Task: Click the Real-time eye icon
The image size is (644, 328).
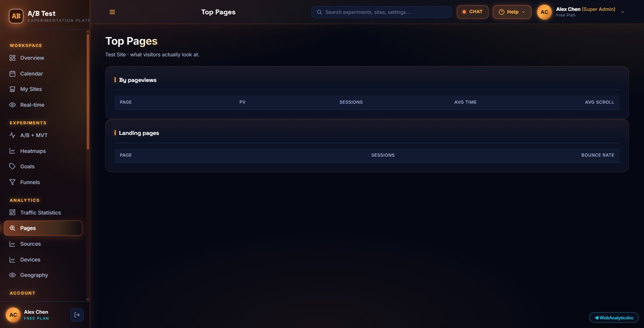Action: [12, 105]
